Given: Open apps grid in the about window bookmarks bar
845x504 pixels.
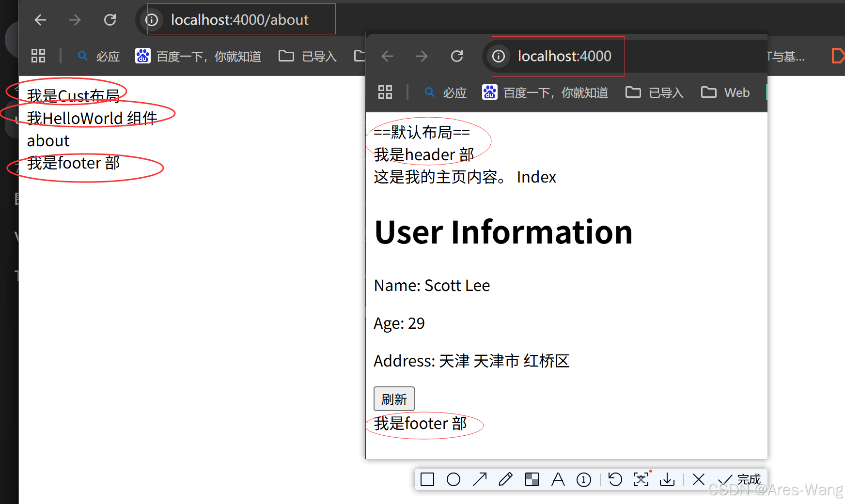Looking at the screenshot, I should 38,56.
